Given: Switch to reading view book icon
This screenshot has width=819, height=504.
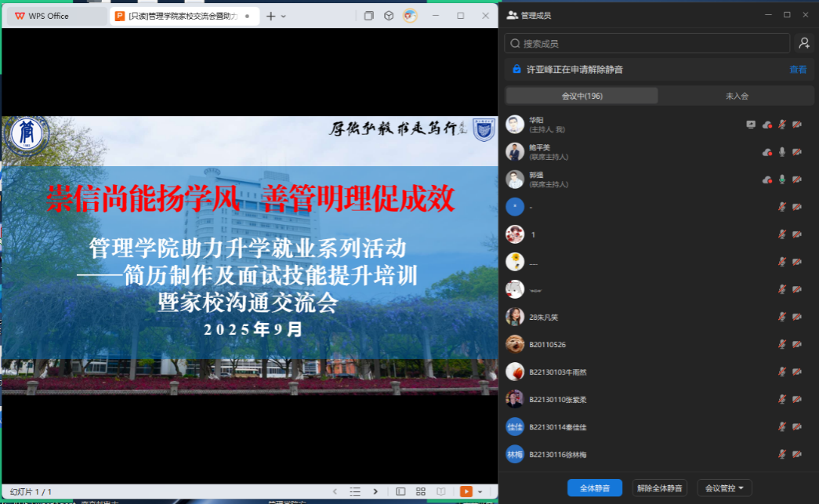Looking at the screenshot, I should (x=440, y=491).
